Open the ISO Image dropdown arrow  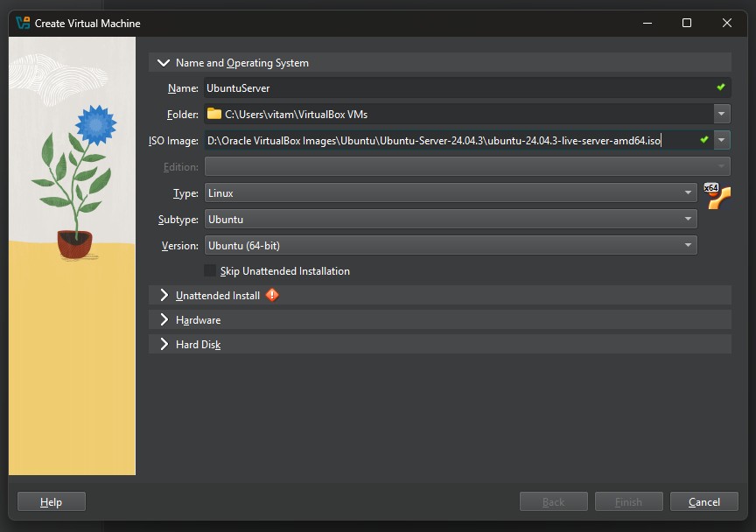pos(722,140)
